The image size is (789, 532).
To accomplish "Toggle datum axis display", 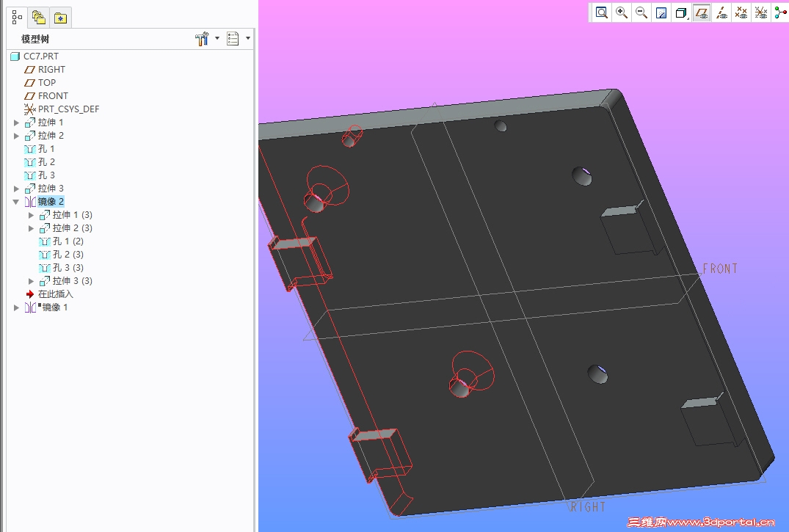I will click(721, 12).
